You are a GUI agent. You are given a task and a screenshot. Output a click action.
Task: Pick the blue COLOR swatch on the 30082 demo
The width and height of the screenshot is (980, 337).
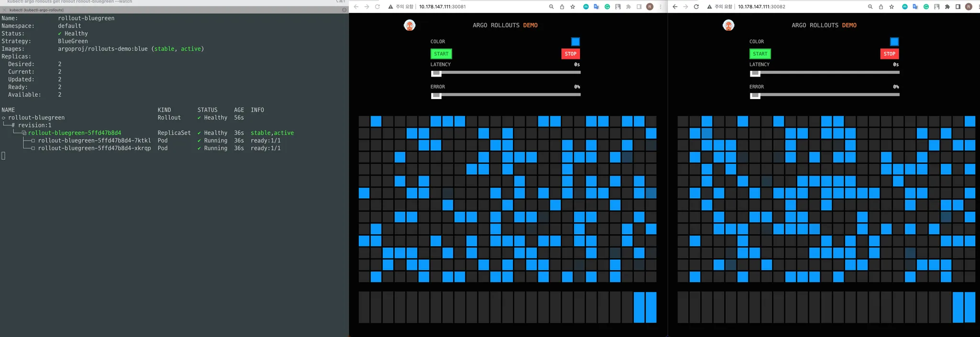pyautogui.click(x=894, y=42)
